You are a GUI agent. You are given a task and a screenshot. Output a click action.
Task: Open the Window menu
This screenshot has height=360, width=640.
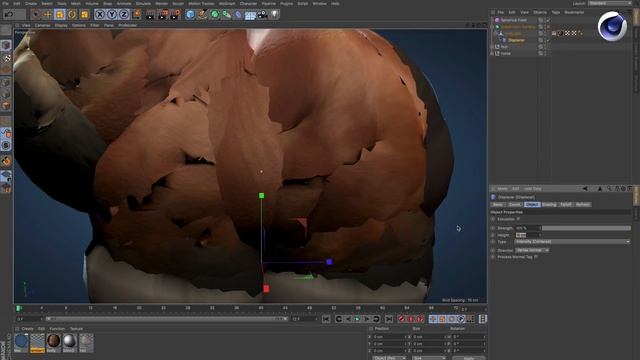319,3
